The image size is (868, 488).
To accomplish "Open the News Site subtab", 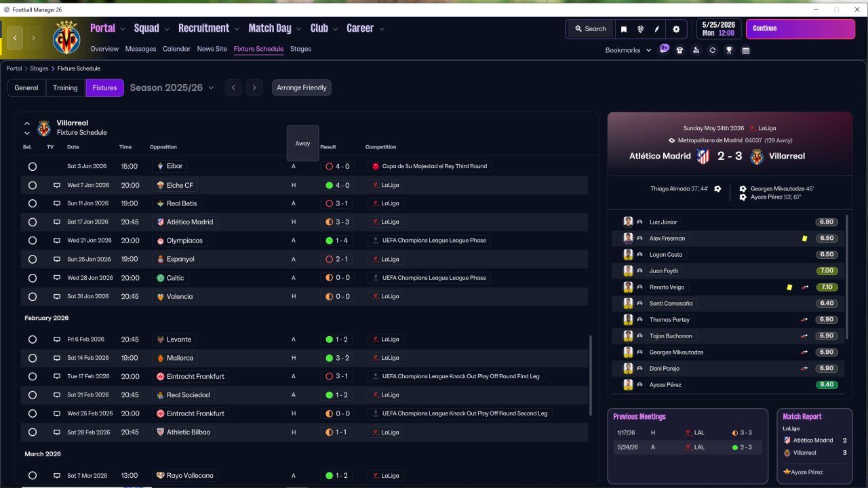I will (x=212, y=49).
